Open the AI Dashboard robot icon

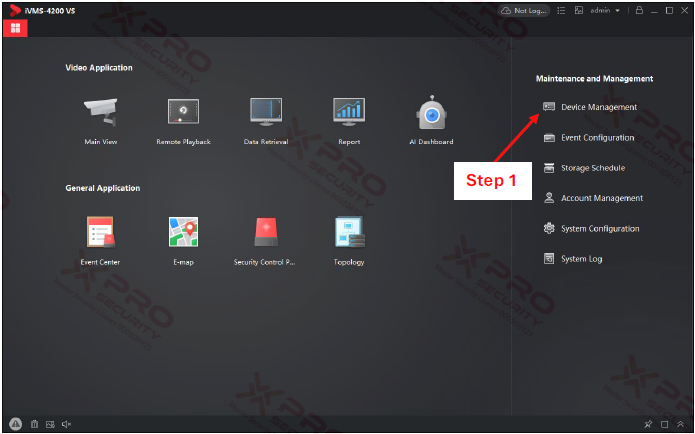(x=431, y=112)
